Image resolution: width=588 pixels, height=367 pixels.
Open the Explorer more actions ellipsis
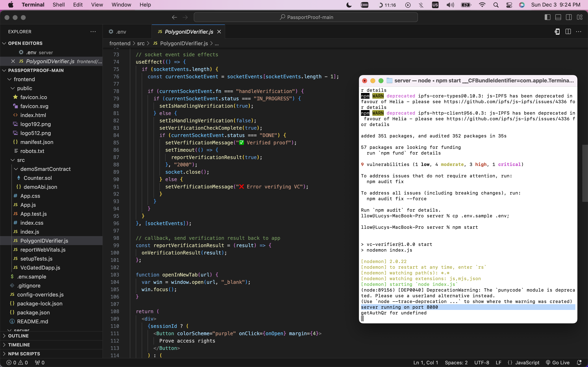coord(93,32)
